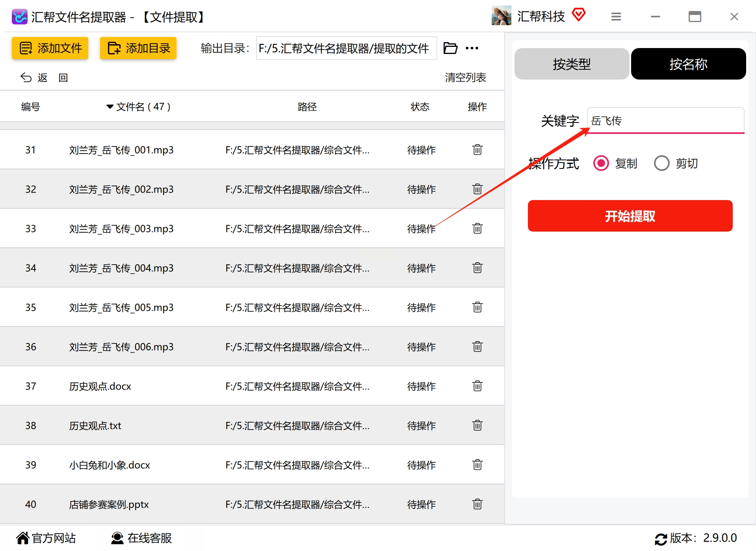
Task: Click the 添加目录 button
Action: tap(138, 48)
